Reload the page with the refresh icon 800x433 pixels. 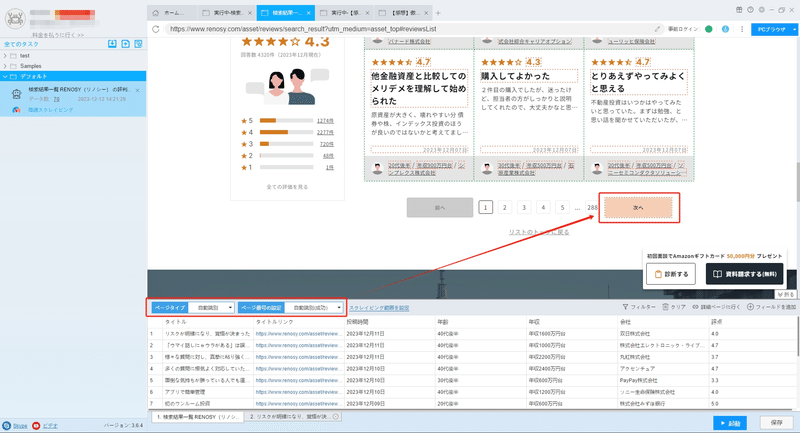click(x=156, y=29)
